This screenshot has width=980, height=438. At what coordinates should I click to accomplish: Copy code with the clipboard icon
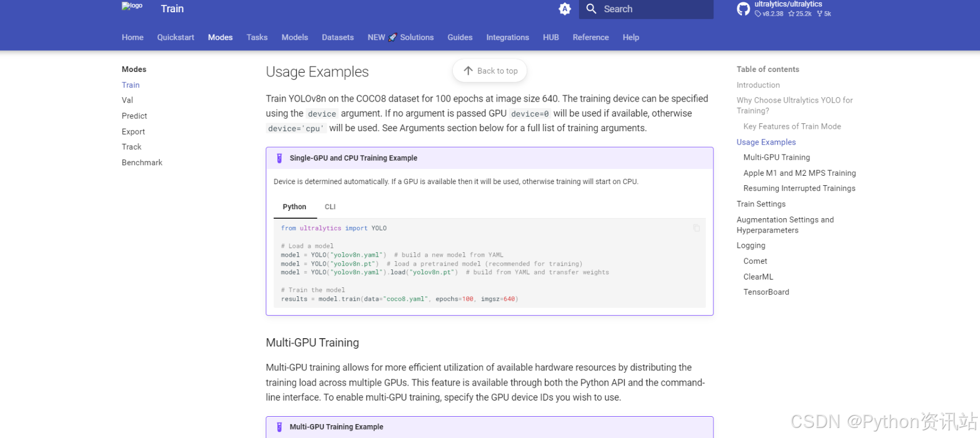tap(696, 228)
